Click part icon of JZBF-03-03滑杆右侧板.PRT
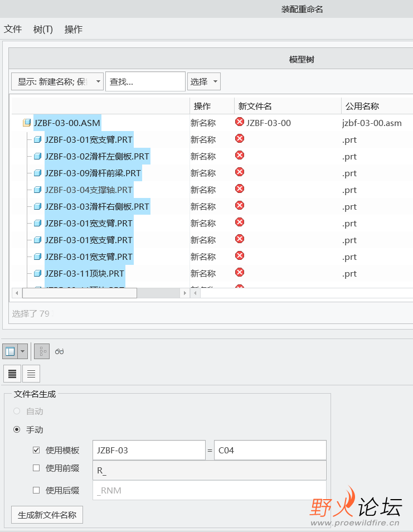Screen dimensions: 413x532 pos(38,206)
